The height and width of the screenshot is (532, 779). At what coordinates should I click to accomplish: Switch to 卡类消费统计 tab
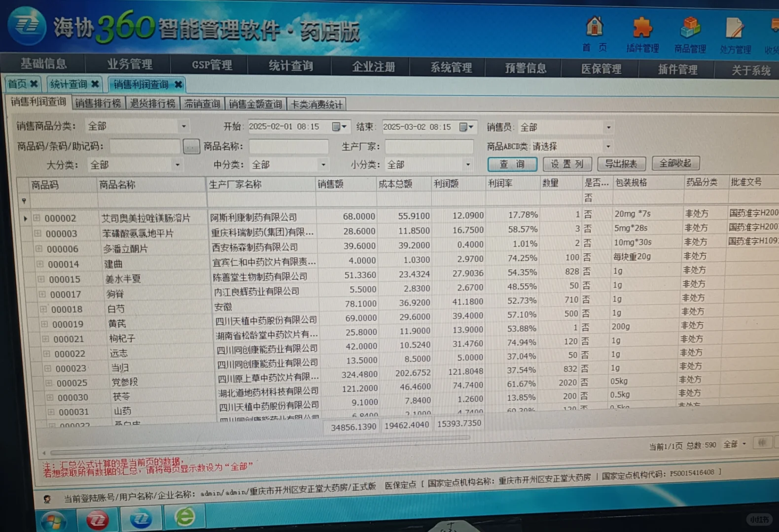(x=316, y=104)
